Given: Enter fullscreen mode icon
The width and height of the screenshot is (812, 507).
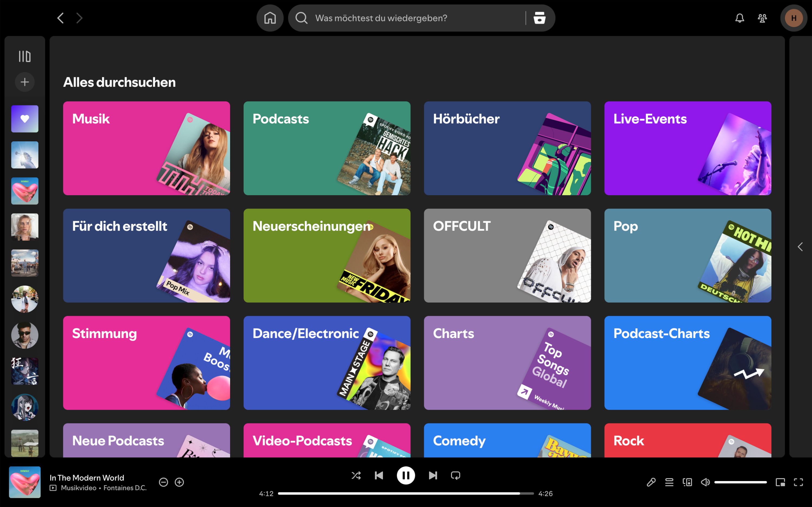Looking at the screenshot, I should click(798, 482).
